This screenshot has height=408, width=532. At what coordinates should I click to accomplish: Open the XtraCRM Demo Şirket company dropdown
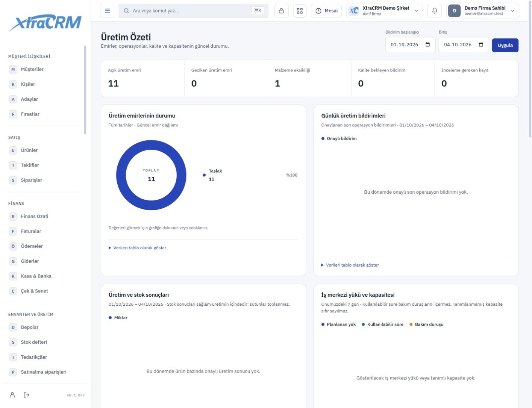click(x=384, y=11)
